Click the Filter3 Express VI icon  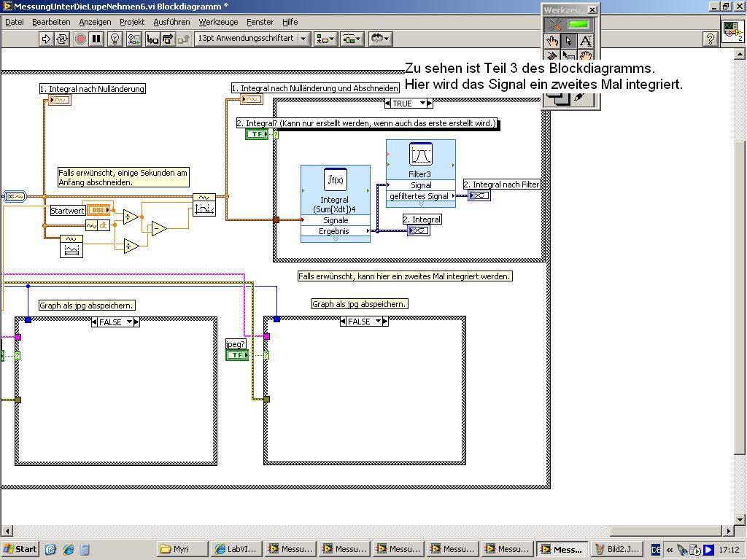click(421, 155)
